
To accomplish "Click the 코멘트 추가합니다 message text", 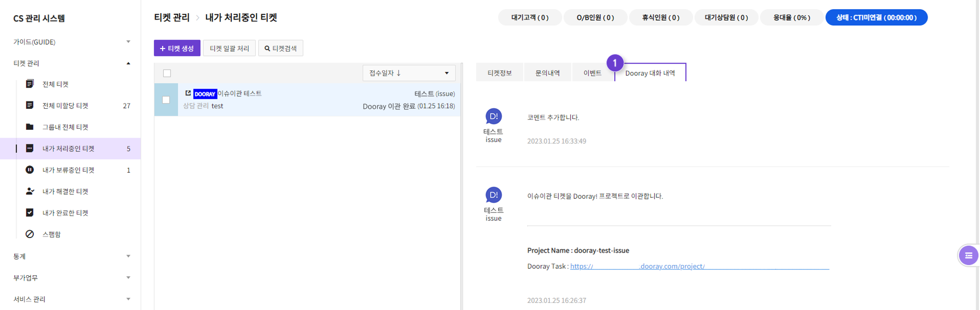I will pos(553,118).
